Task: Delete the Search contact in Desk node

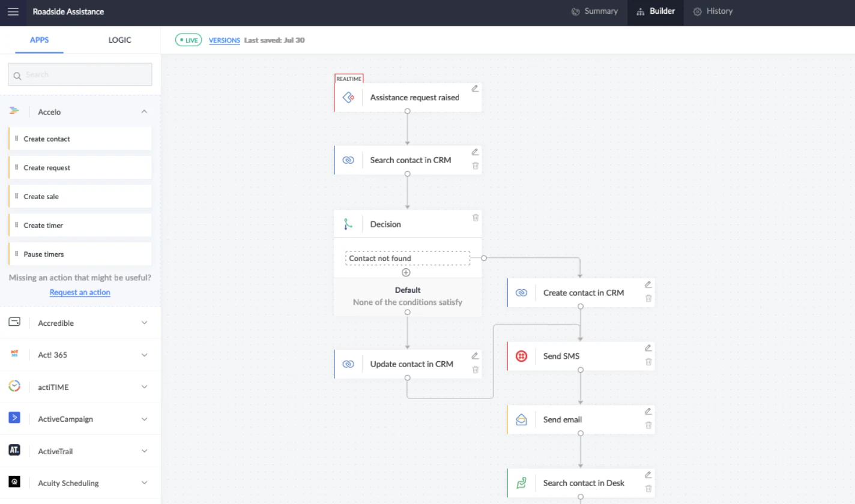Action: pos(648,488)
